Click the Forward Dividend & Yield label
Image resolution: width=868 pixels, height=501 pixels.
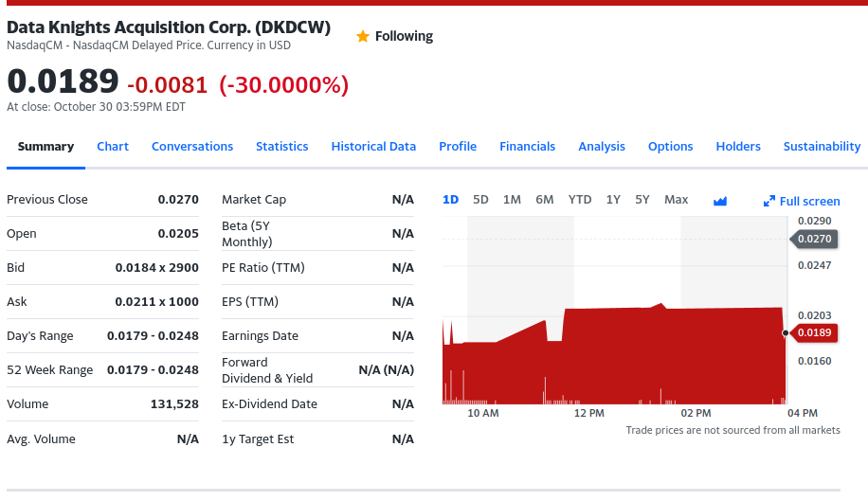267,370
